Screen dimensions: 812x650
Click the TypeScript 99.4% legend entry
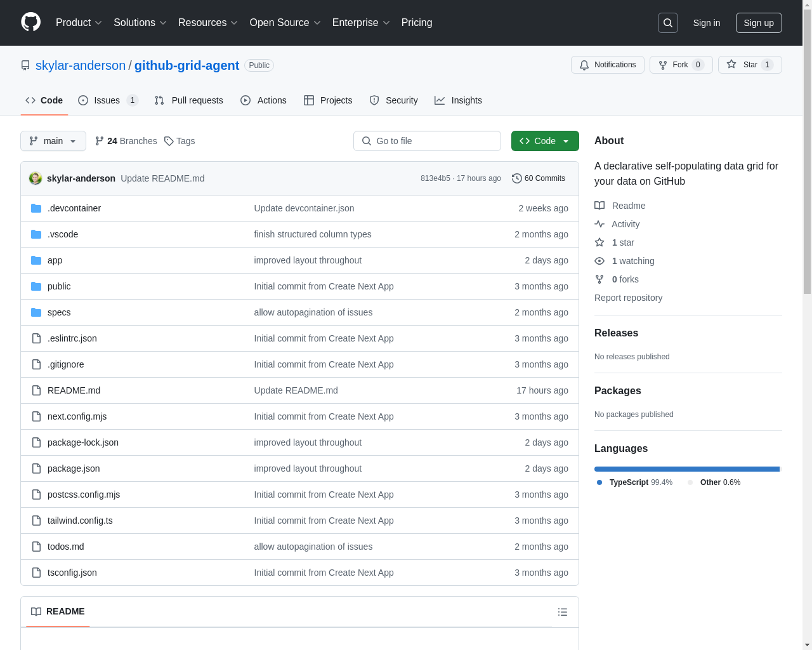click(634, 482)
